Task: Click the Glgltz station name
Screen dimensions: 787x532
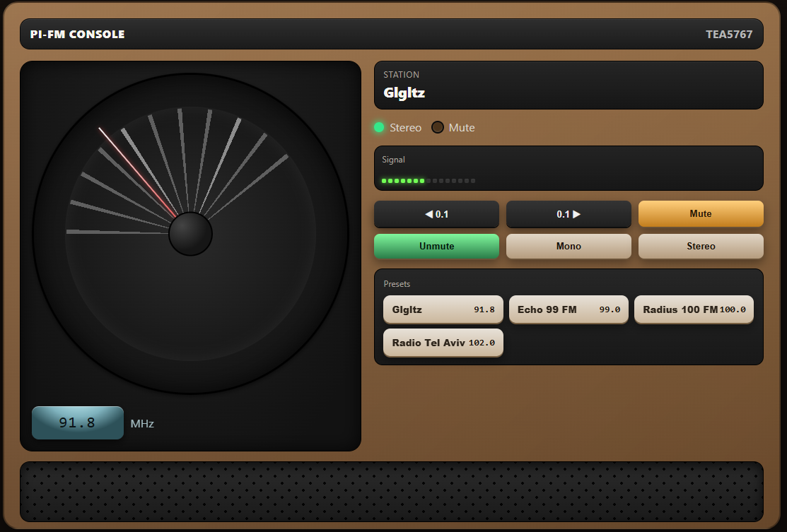Action: 404,93
